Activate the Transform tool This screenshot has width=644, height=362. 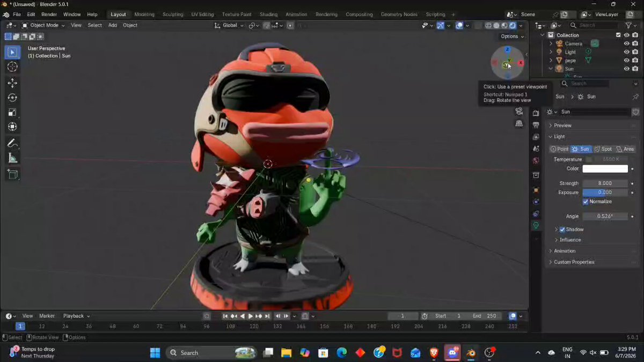coord(12,127)
